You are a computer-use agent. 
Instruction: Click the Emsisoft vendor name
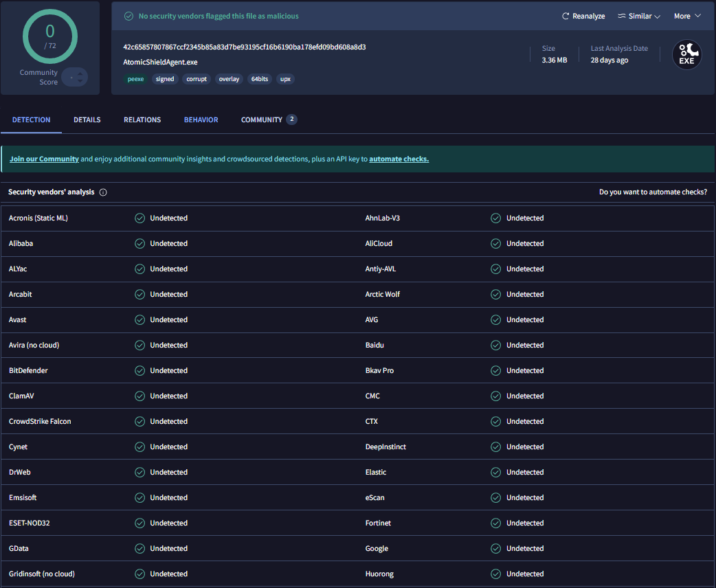[x=23, y=497]
